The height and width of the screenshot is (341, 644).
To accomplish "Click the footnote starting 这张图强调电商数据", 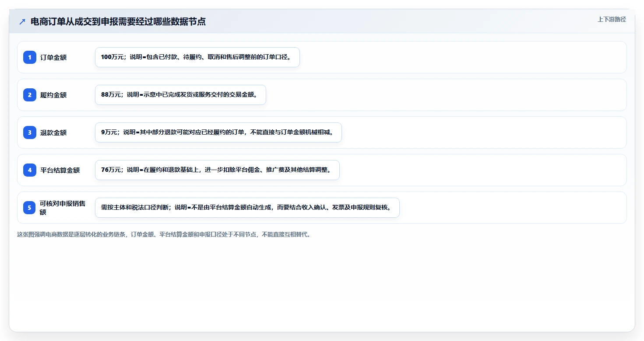I will [x=164, y=234].
